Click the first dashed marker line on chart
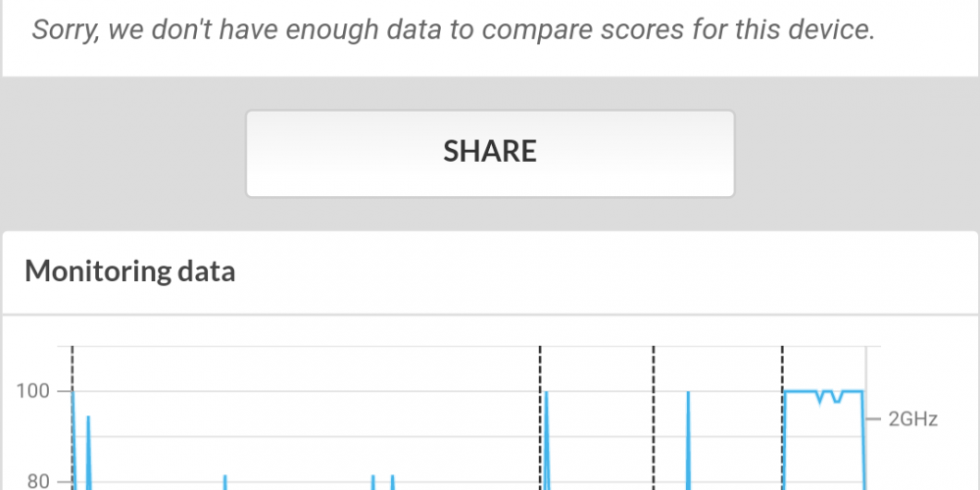 pos(72,417)
